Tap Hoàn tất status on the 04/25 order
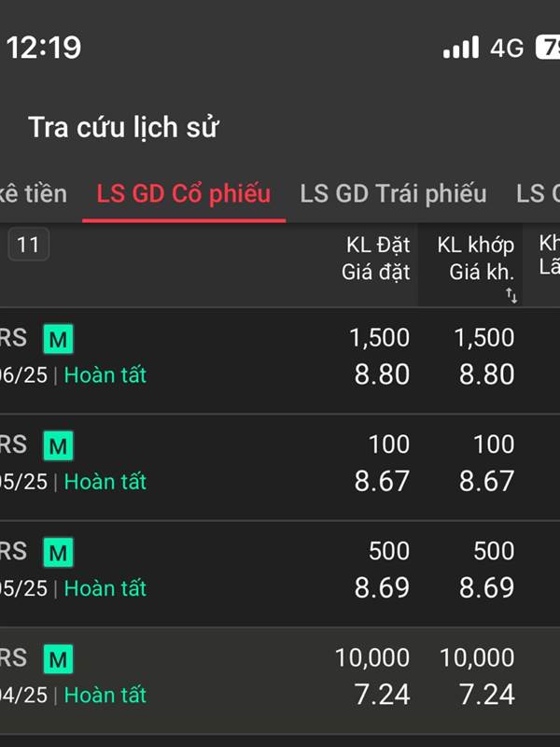Screen dimensions: 560x747 click(105, 695)
